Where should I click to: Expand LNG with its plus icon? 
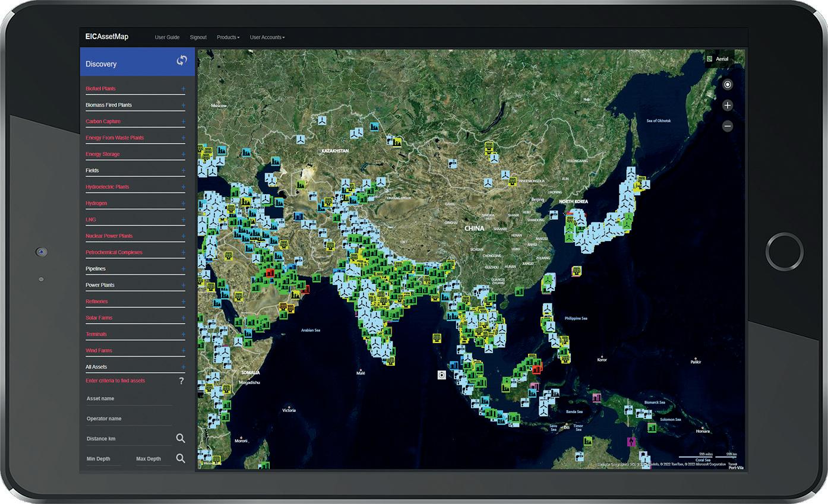point(183,220)
